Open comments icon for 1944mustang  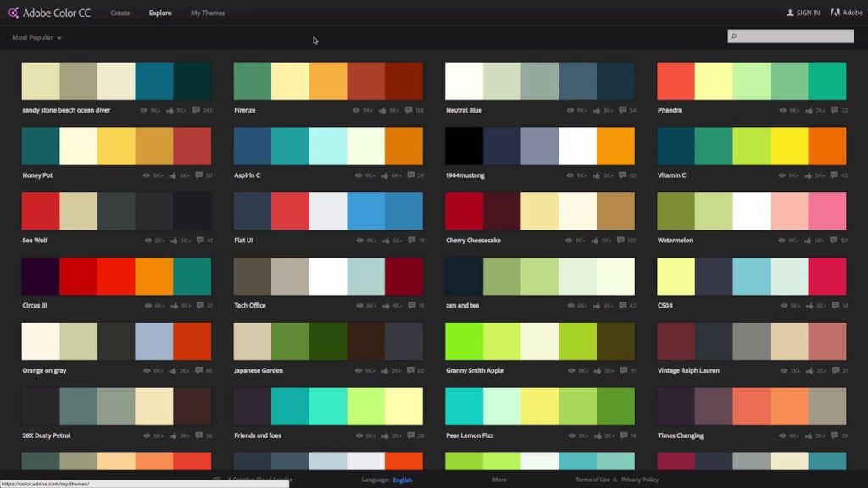point(622,175)
